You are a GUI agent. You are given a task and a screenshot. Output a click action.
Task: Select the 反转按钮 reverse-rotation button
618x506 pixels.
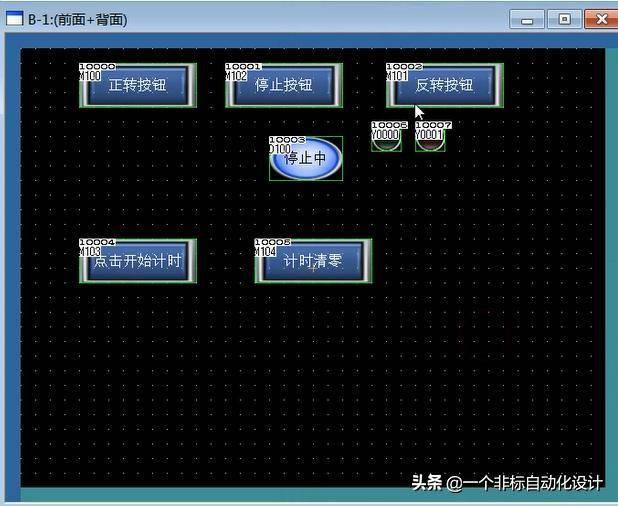click(x=445, y=85)
